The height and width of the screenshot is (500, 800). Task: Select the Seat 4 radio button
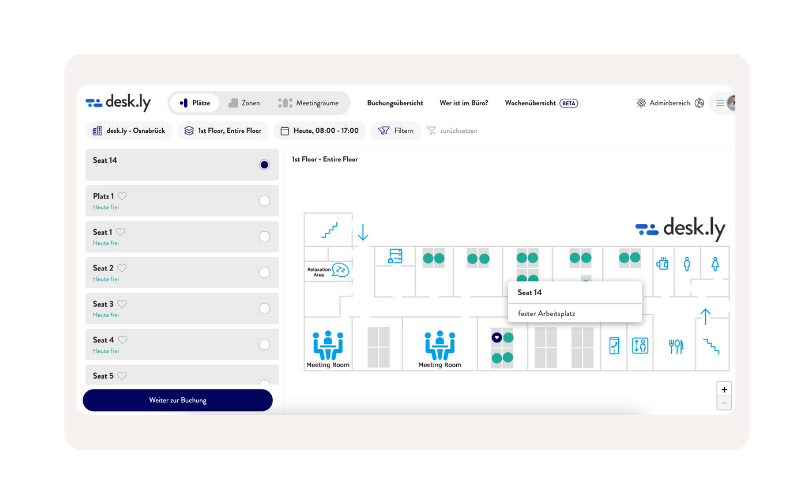(x=264, y=344)
